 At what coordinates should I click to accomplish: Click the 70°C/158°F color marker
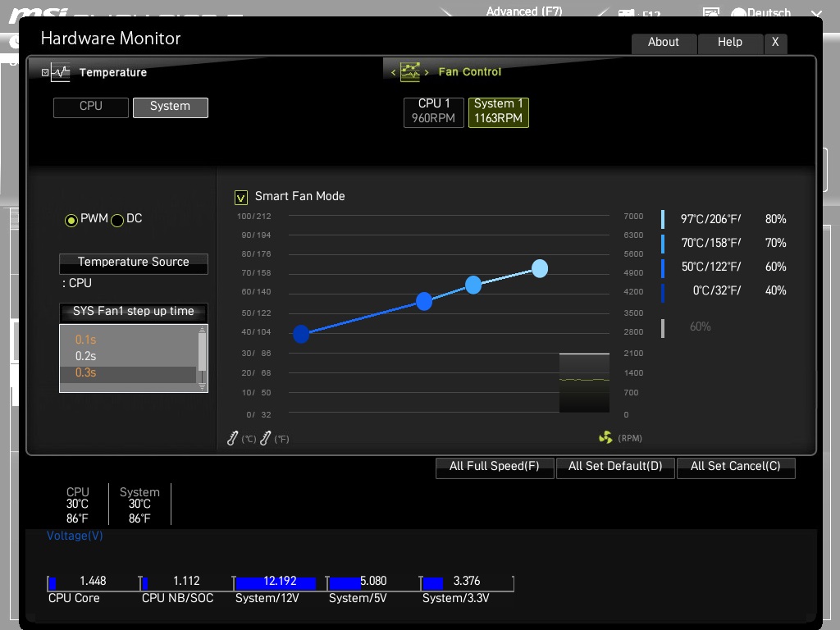pyautogui.click(x=663, y=243)
